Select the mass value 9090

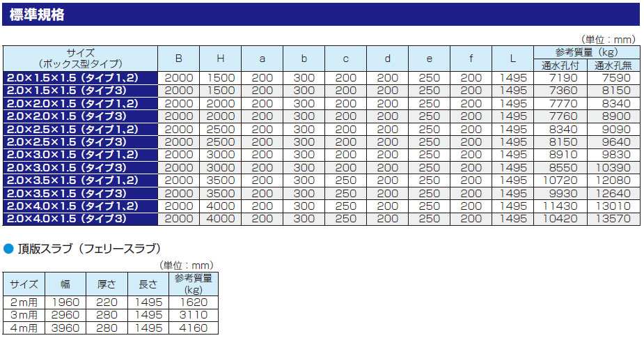(616, 129)
